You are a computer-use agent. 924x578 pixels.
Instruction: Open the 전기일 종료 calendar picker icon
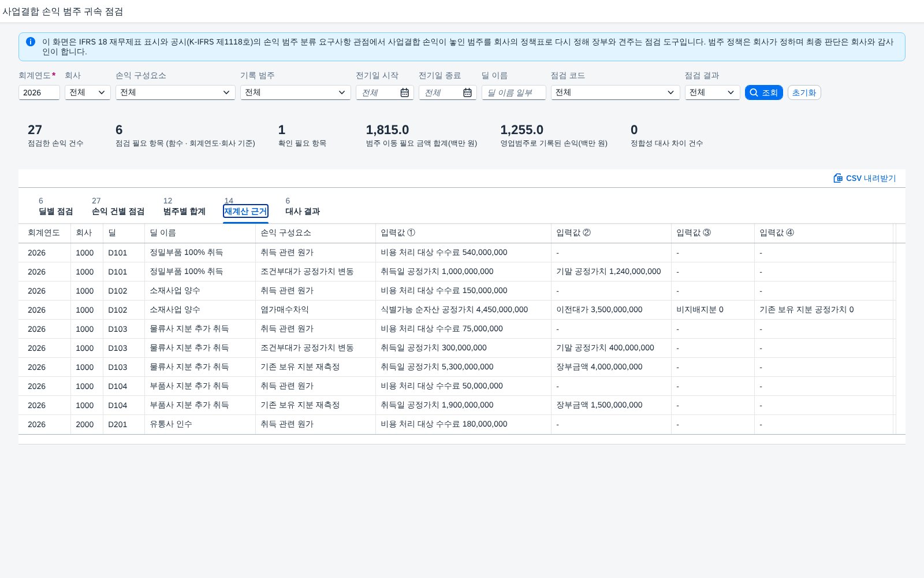pos(468,92)
